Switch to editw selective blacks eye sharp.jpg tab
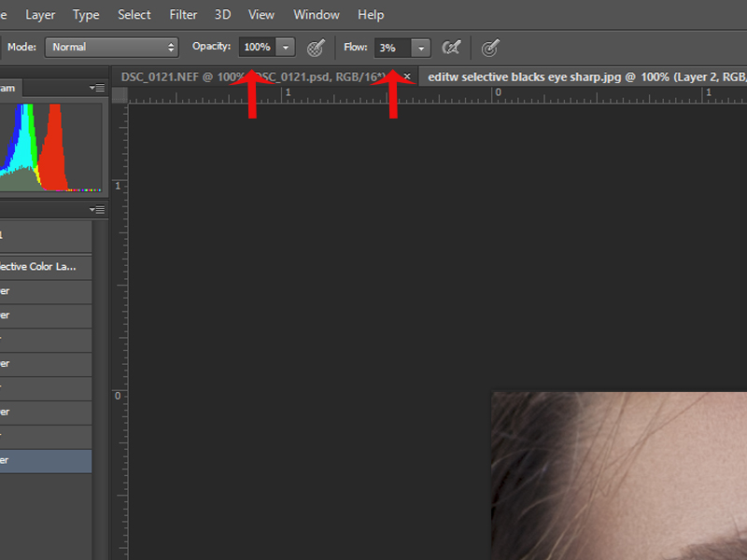Screen dimensions: 747x560 (x=583, y=77)
